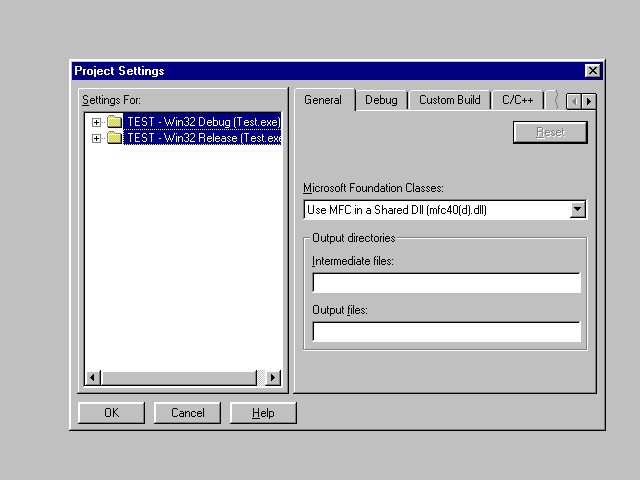This screenshot has height=480, width=640.
Task: Close the Project Settings dialog with X
Action: pyautogui.click(x=592, y=71)
